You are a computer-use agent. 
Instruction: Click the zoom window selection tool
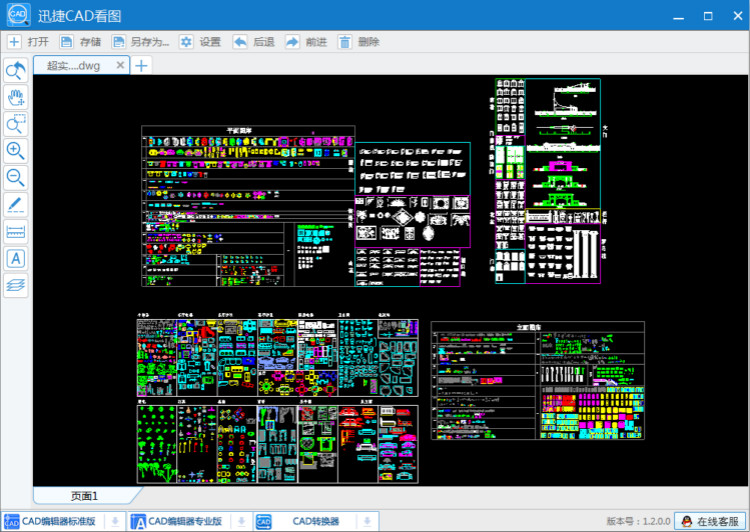pyautogui.click(x=16, y=124)
